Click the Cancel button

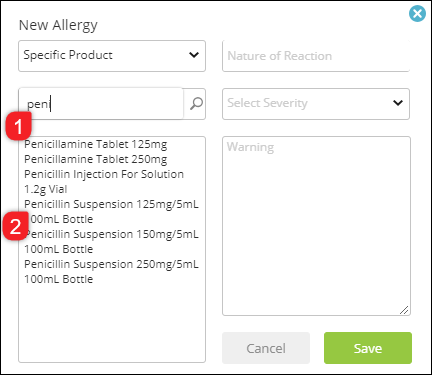point(266,348)
